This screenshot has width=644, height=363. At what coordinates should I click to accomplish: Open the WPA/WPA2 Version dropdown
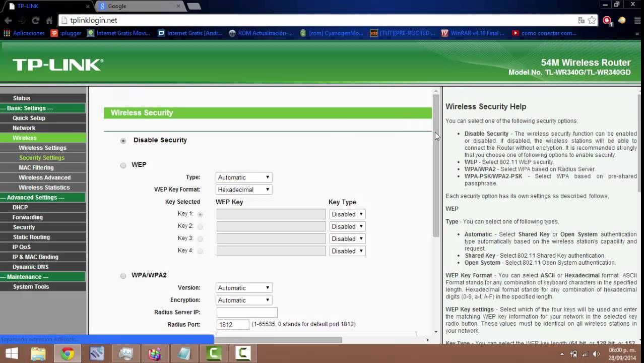click(244, 288)
